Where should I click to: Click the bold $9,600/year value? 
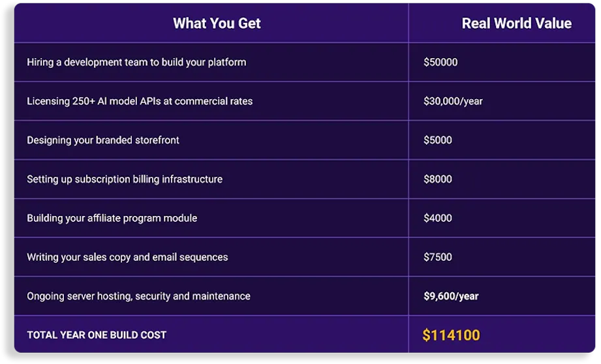click(451, 296)
